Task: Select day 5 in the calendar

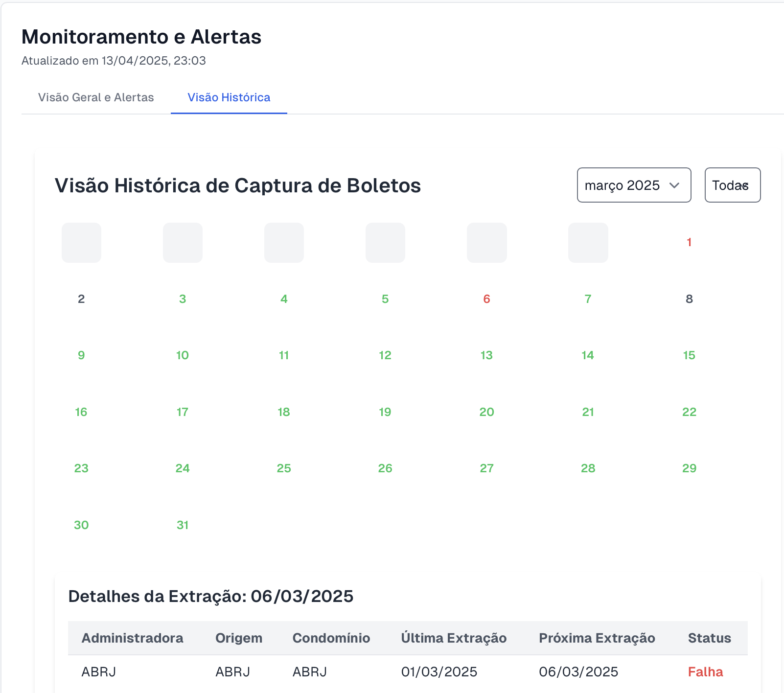Action: point(385,299)
